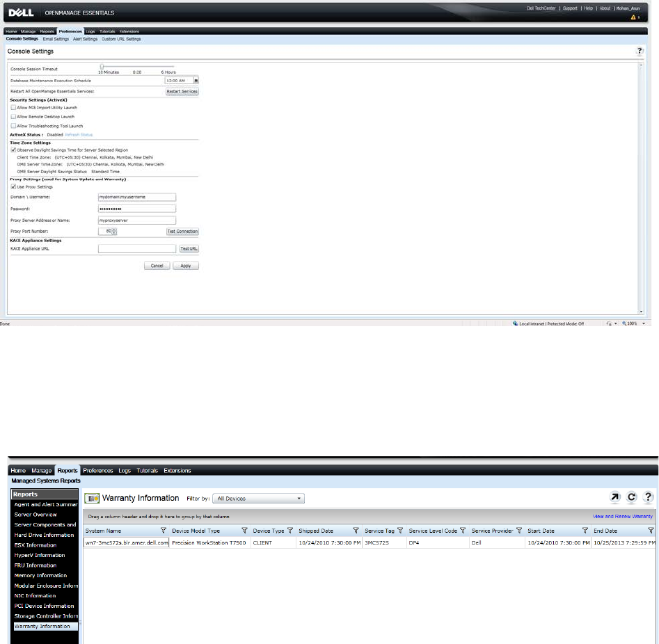Click the Cancel button
The height and width of the screenshot is (644, 659).
click(157, 266)
